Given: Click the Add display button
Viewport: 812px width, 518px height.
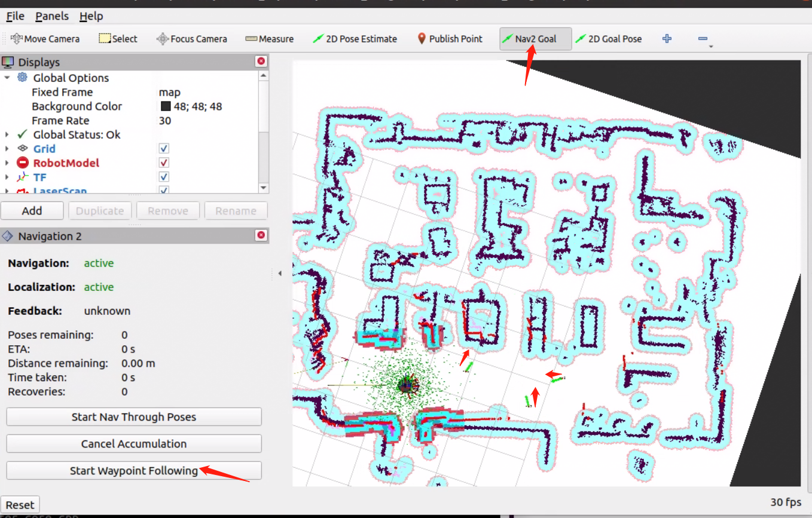Looking at the screenshot, I should point(32,210).
